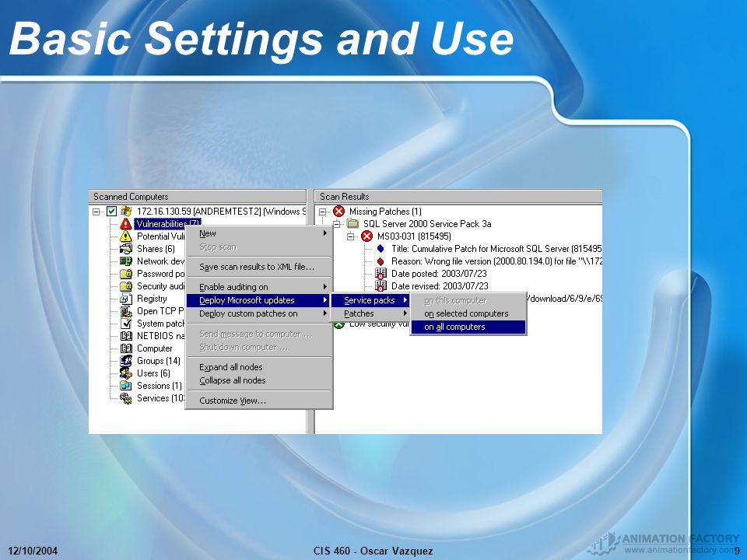The height and width of the screenshot is (560, 747).
Task: Select SQL Server 2000 Service Pack 3a row
Action: (x=427, y=224)
